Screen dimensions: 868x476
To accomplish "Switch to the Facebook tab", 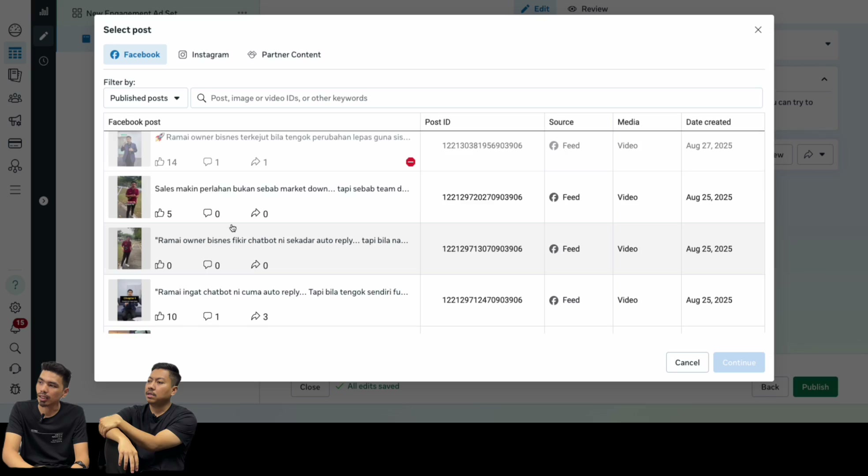I will tap(135, 55).
